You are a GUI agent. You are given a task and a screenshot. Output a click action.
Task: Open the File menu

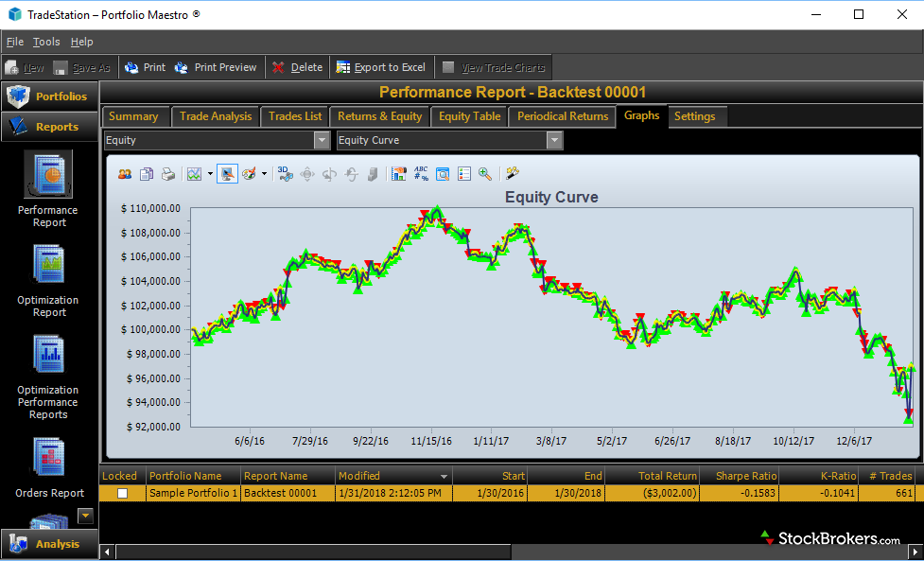click(x=15, y=42)
